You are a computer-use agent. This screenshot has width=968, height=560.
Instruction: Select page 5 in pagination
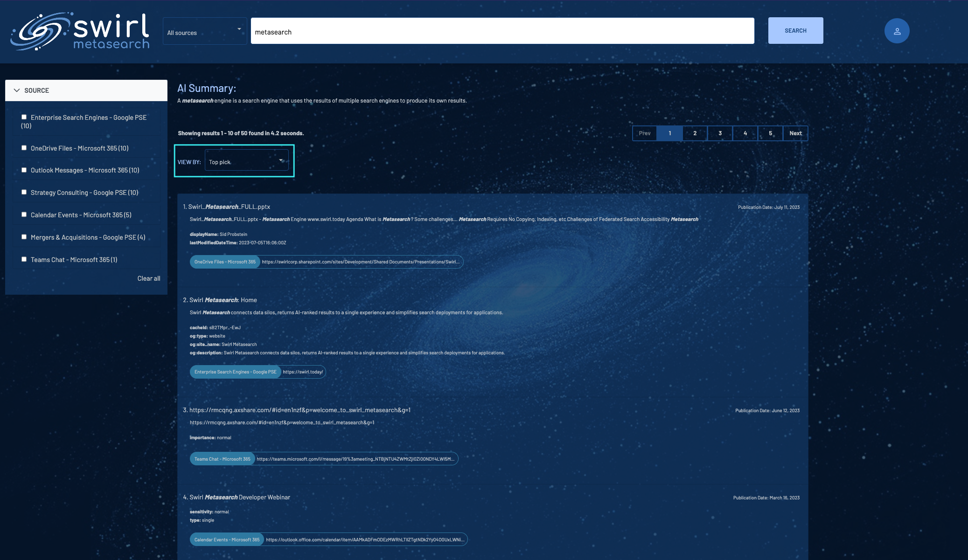click(770, 133)
